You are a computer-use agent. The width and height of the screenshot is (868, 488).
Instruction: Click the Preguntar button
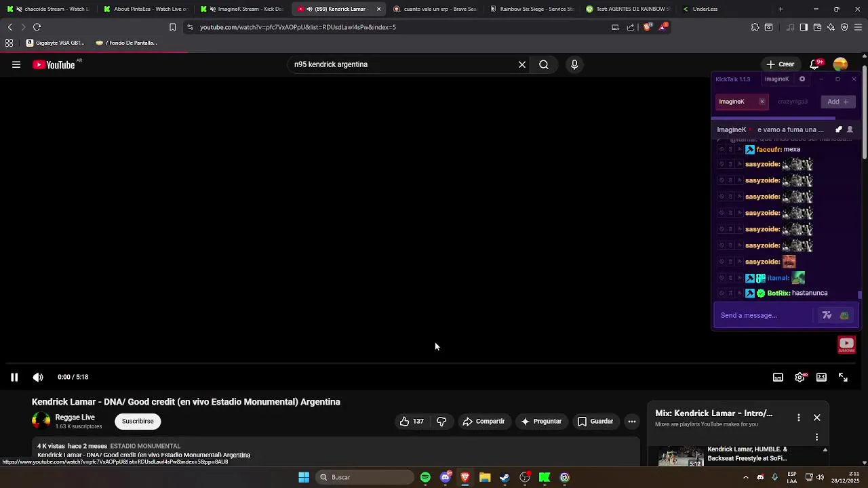540,422
